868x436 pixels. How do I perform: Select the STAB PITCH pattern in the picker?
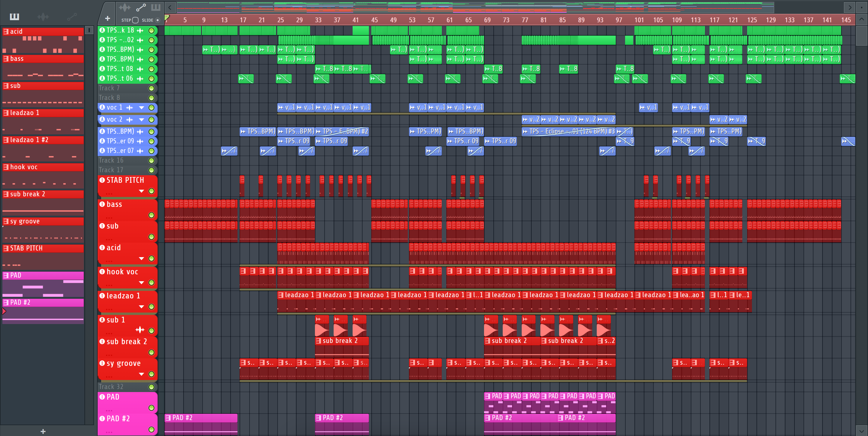tap(43, 257)
